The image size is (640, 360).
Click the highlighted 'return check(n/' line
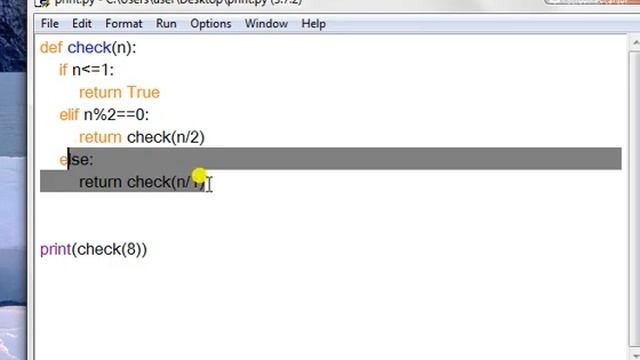(142, 182)
